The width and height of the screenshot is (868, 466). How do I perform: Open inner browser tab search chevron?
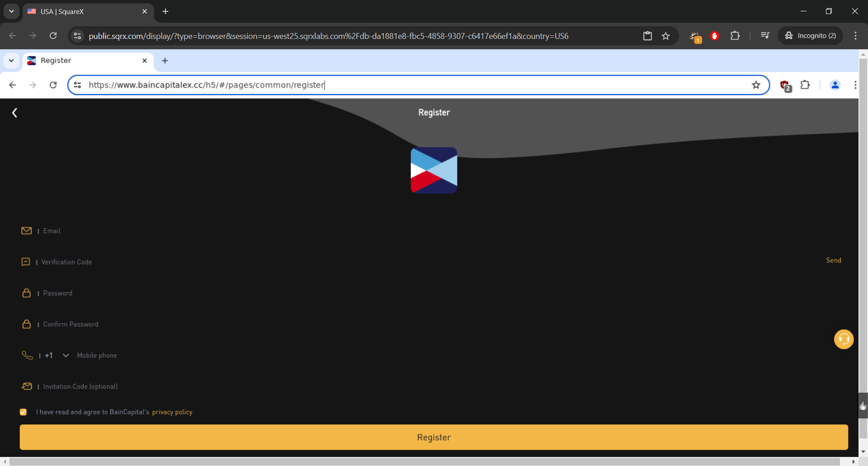[x=11, y=61]
